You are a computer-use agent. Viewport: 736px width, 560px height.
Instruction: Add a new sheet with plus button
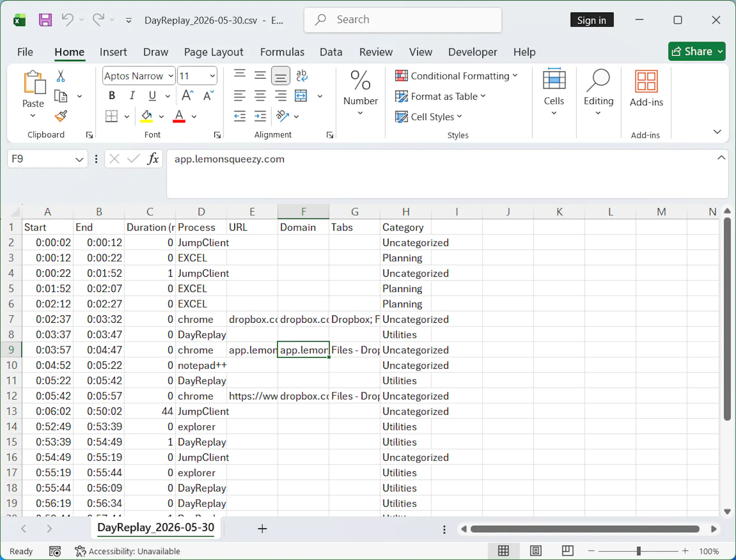coord(262,529)
